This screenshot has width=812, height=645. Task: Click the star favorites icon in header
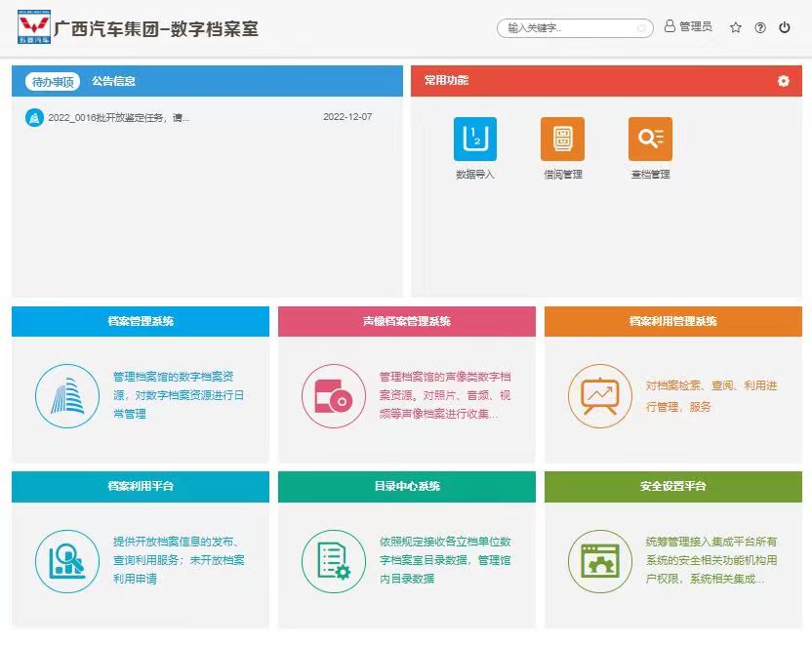click(736, 27)
